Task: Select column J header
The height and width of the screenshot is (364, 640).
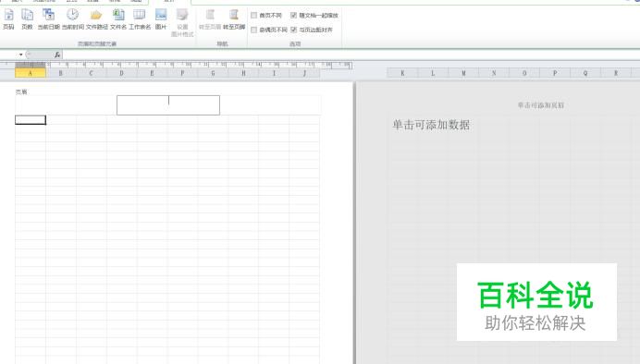Action: pyautogui.click(x=304, y=73)
